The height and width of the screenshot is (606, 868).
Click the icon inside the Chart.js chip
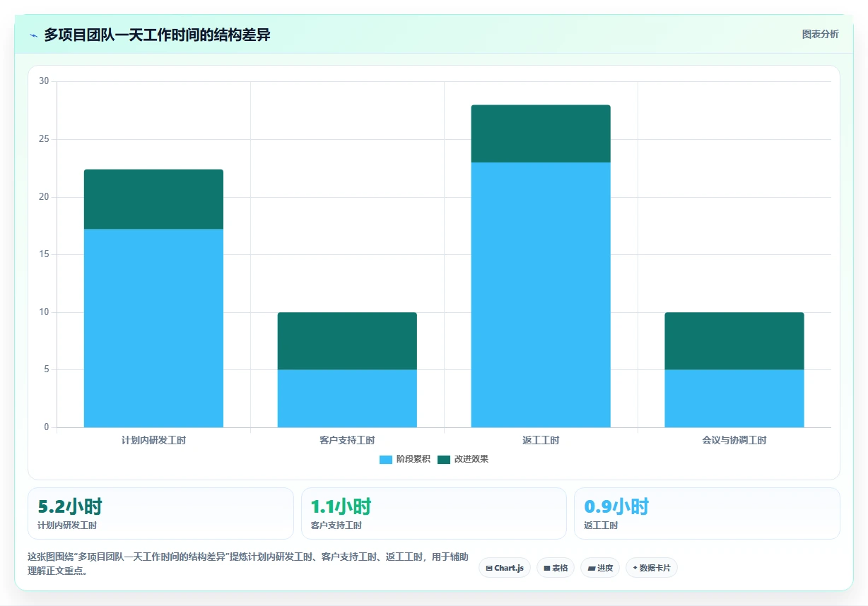tap(489, 568)
